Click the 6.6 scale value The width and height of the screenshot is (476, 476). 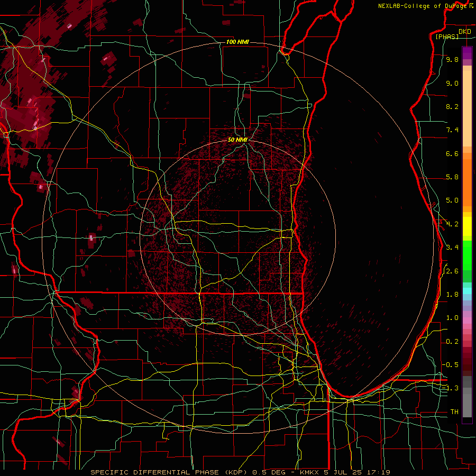[x=452, y=153]
